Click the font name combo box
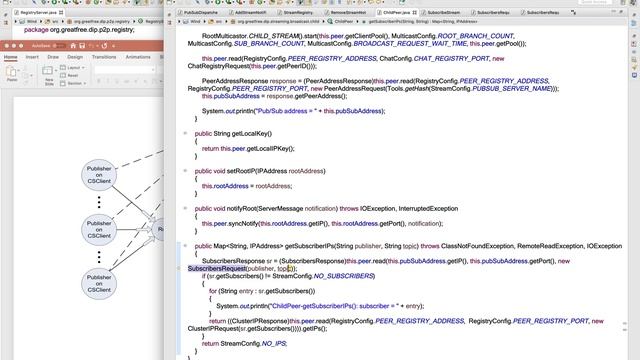The width and height of the screenshot is (640, 360). [x=124, y=70]
